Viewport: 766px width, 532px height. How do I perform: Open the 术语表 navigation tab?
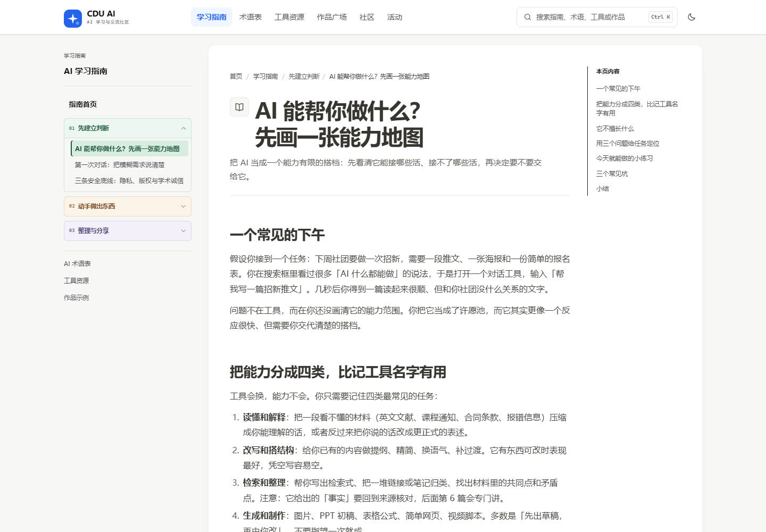pyautogui.click(x=251, y=17)
